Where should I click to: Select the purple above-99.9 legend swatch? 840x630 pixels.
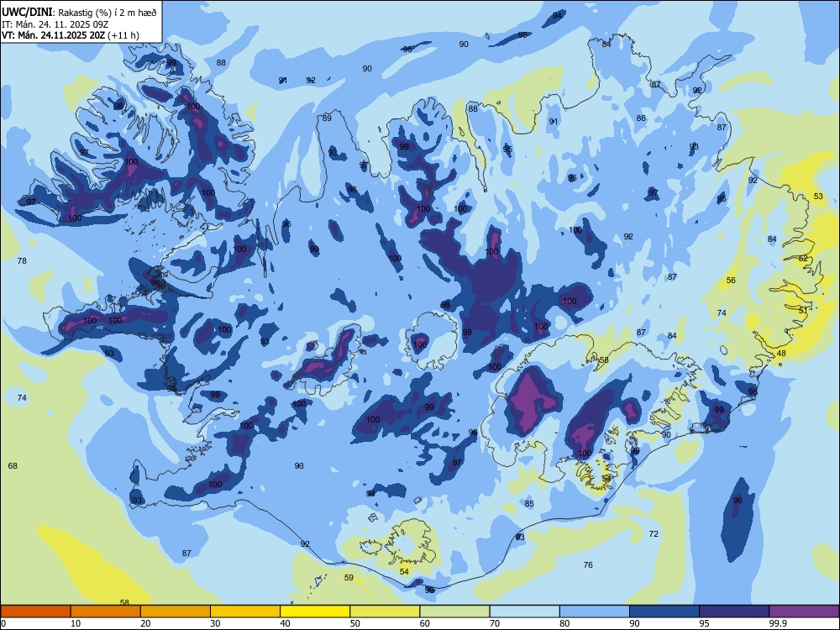tap(804, 612)
